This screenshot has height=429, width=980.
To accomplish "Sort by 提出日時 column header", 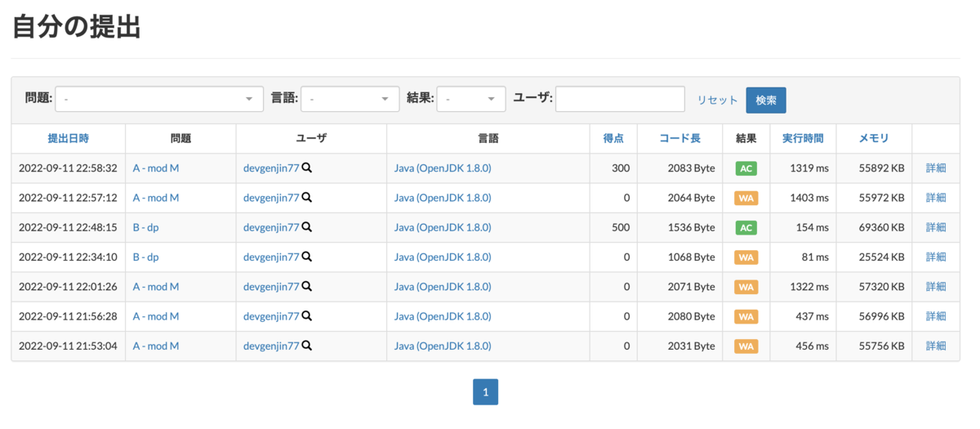I will [69, 139].
